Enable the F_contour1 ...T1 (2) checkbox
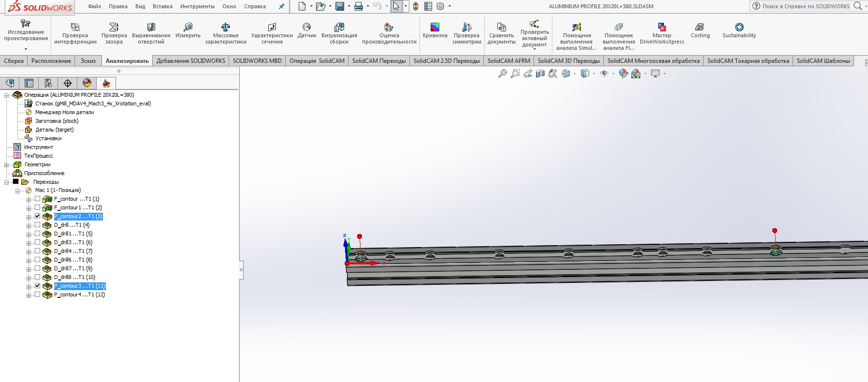 pyautogui.click(x=37, y=207)
